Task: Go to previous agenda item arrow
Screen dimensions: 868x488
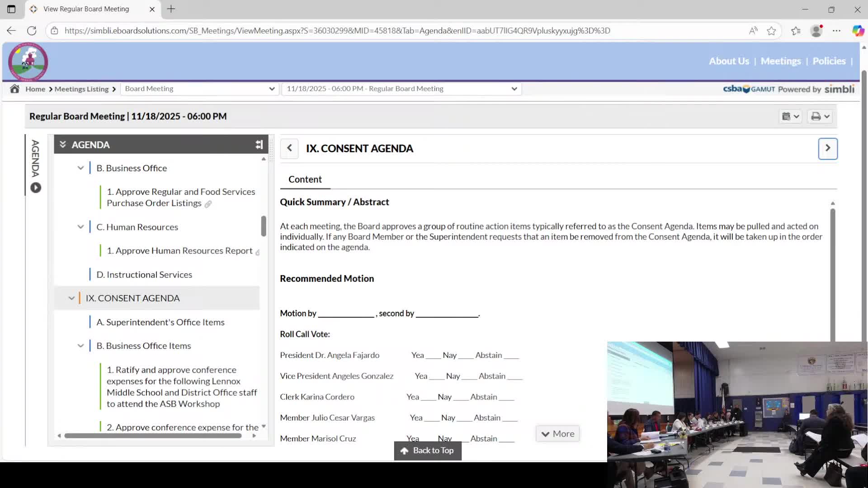Action: (289, 148)
